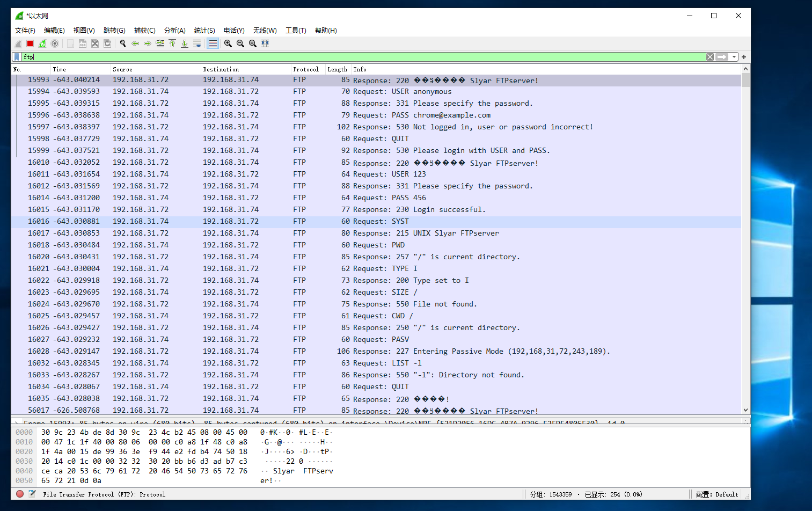The height and width of the screenshot is (511, 812).
Task: Open the 捕获(C) menu
Action: (x=145, y=31)
